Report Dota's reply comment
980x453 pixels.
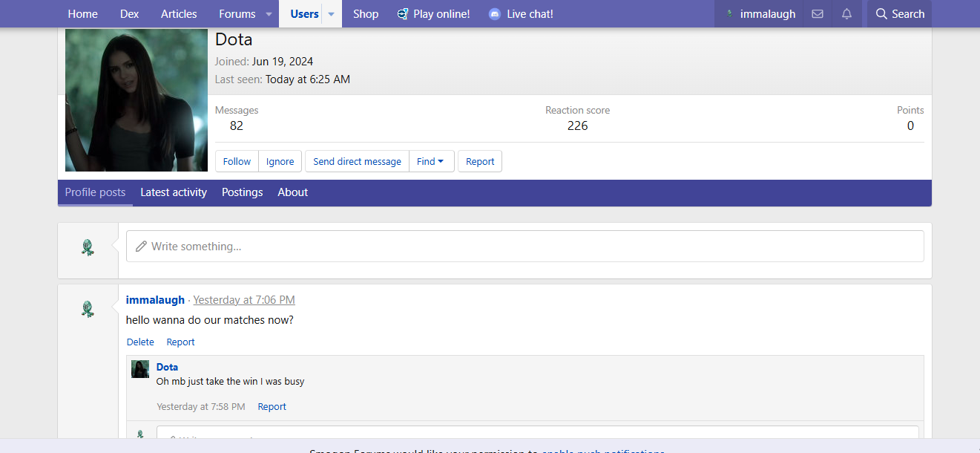pyautogui.click(x=272, y=407)
